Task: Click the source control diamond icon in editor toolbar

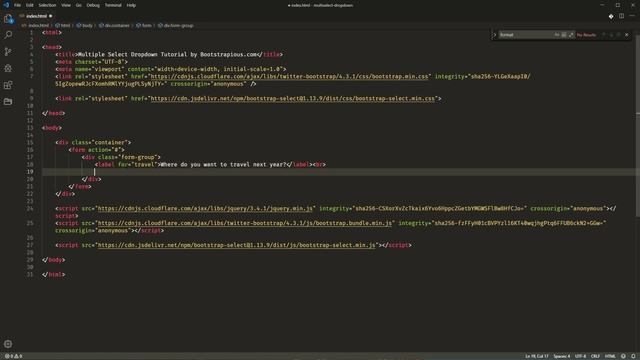Action: (x=611, y=16)
